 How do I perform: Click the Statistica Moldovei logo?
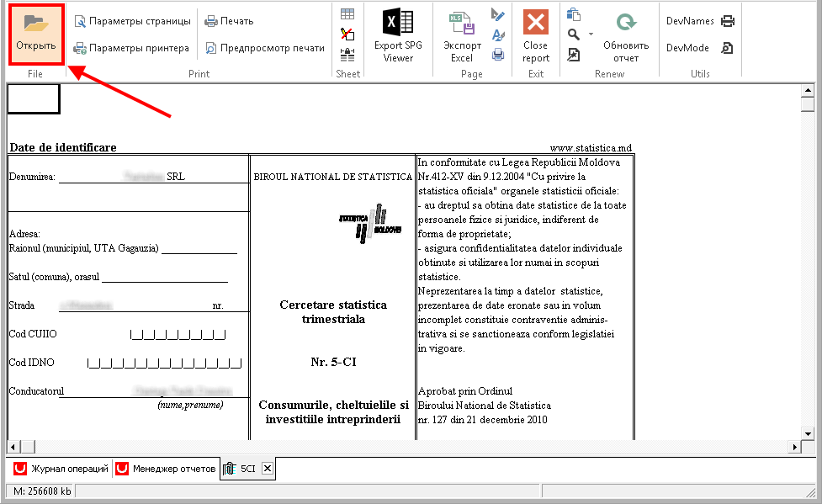(x=370, y=224)
